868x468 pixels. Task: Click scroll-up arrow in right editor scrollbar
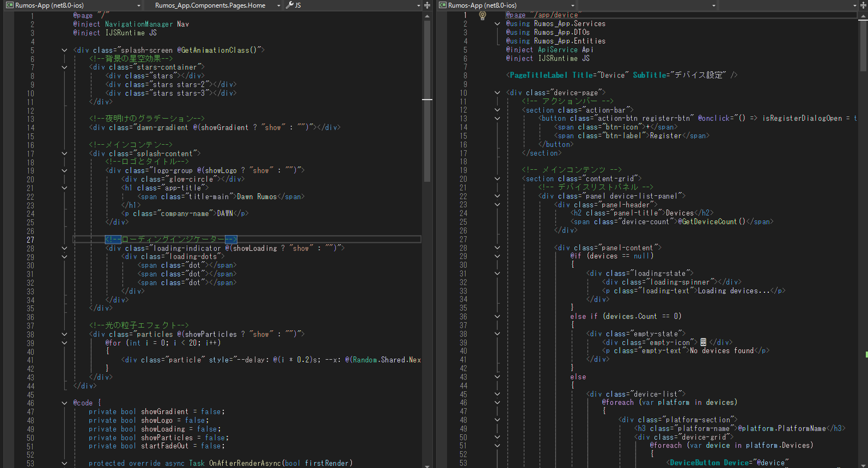click(x=863, y=16)
